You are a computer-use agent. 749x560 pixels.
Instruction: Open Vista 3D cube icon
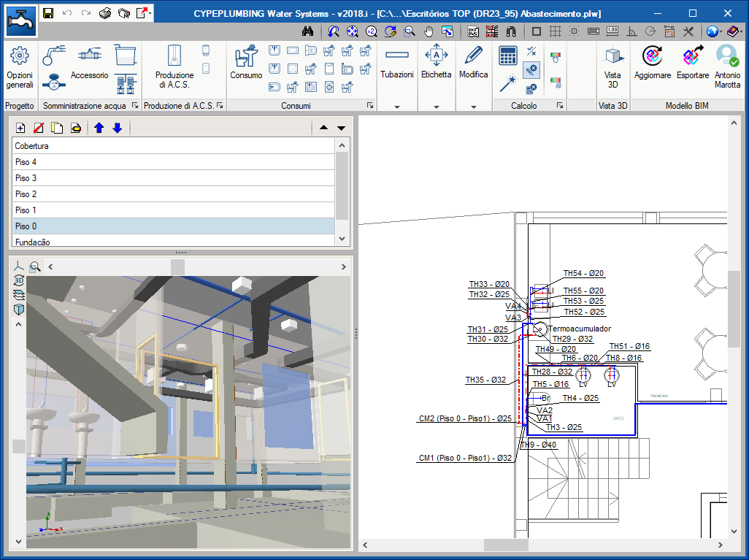click(x=613, y=67)
